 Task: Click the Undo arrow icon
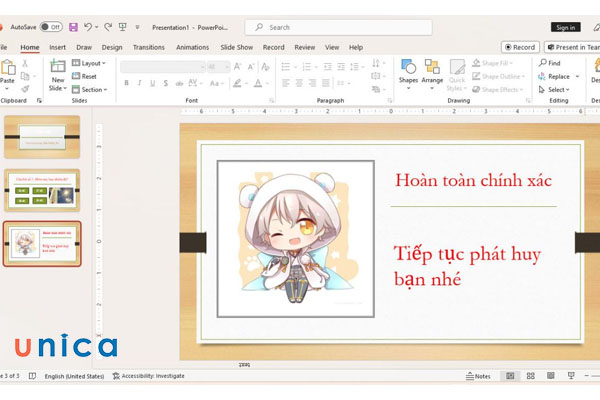(88, 26)
